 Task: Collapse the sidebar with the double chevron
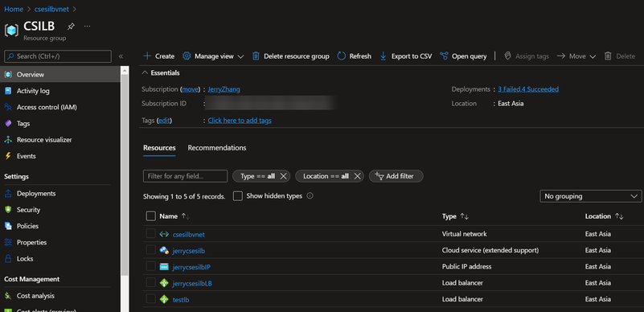(121, 56)
